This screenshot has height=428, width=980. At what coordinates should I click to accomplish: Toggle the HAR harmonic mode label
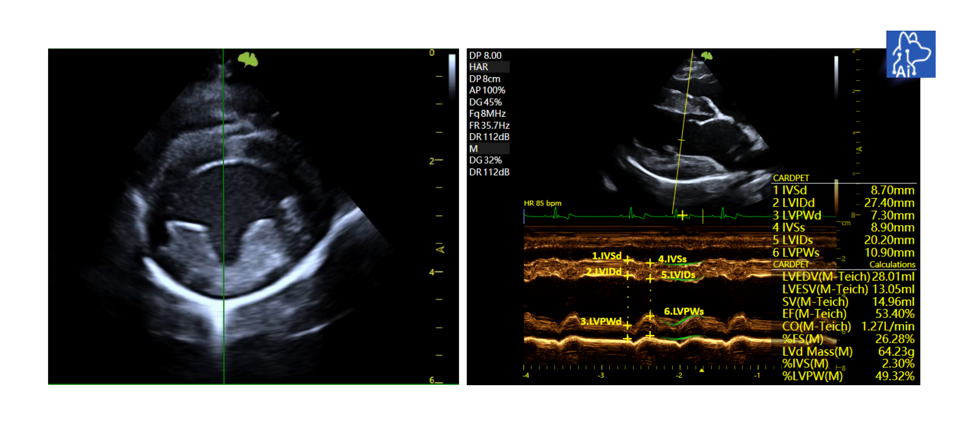(x=479, y=67)
